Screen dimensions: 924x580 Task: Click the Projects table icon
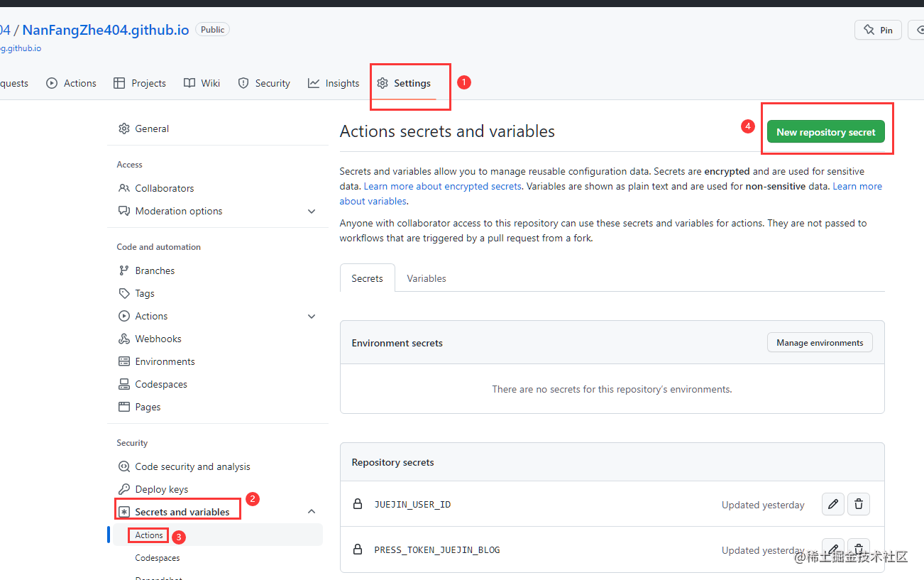point(119,83)
